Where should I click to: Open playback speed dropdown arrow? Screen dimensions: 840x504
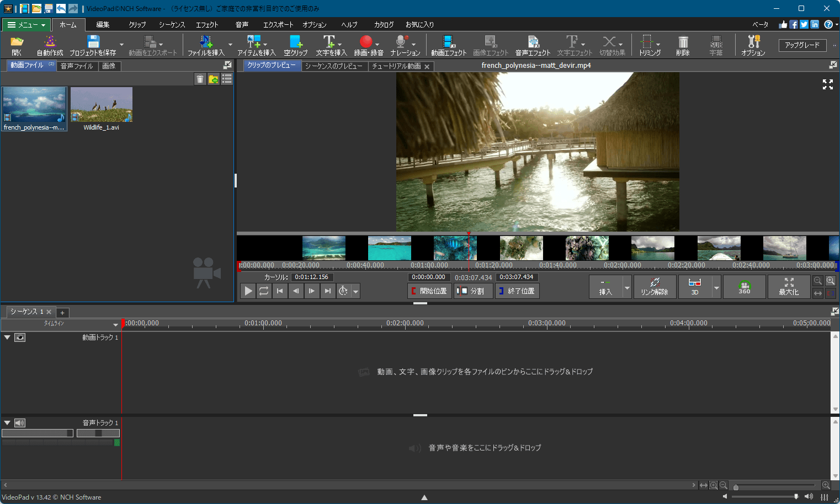(356, 291)
